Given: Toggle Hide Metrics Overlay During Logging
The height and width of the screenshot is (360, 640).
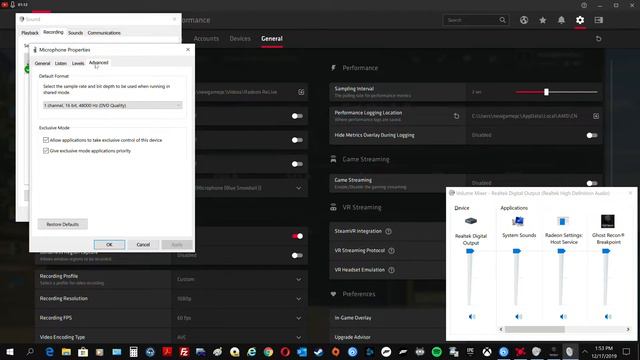Looking at the screenshot, I should coord(592,135).
